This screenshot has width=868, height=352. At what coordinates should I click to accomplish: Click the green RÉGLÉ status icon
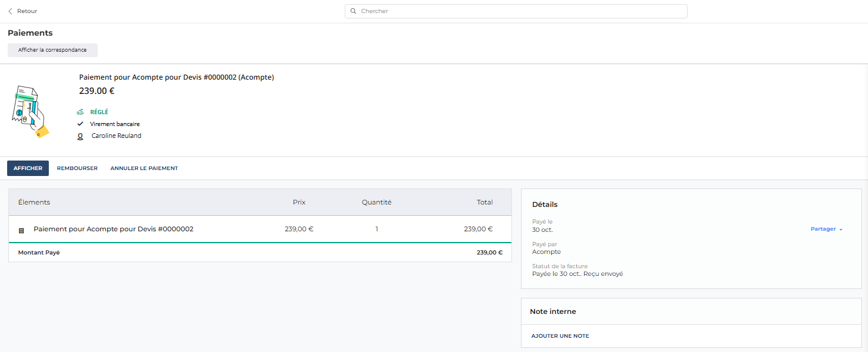tap(80, 112)
